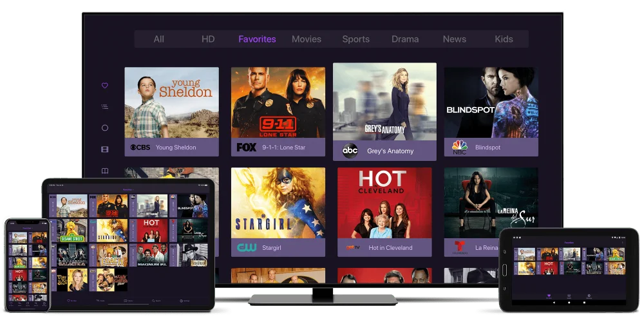Click the 'Hot in Cleveland' title text on TV
644x322 pixels.
(391, 248)
